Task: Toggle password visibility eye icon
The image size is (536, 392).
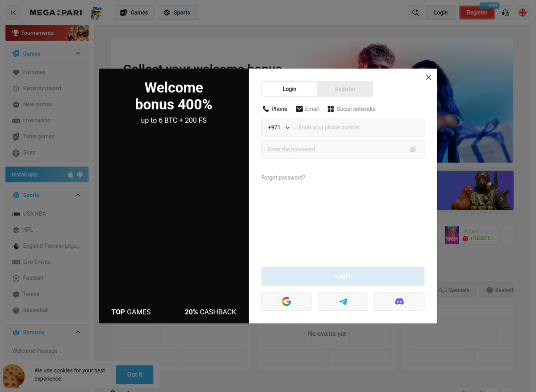Action: pos(413,150)
